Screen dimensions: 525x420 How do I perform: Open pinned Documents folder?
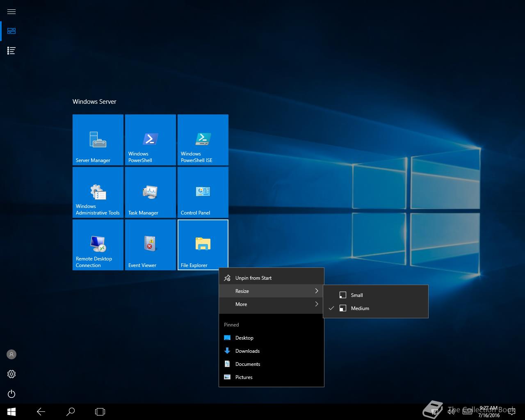tap(272, 364)
